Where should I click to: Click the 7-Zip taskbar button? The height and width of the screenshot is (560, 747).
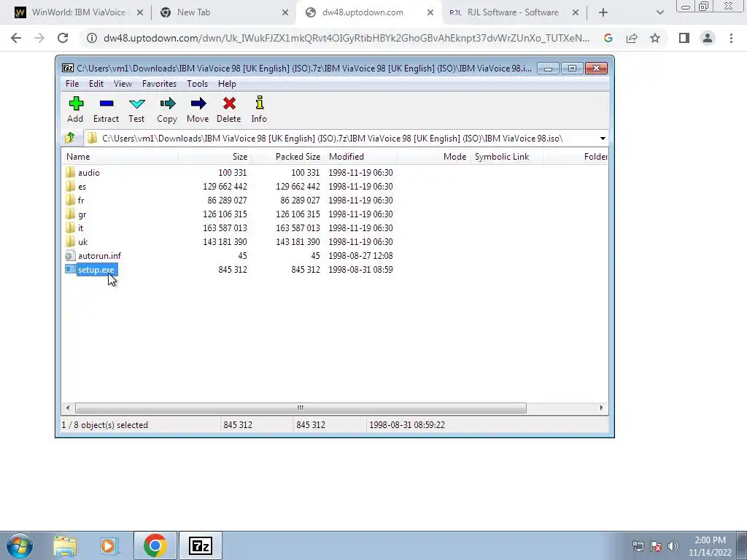[x=200, y=545]
